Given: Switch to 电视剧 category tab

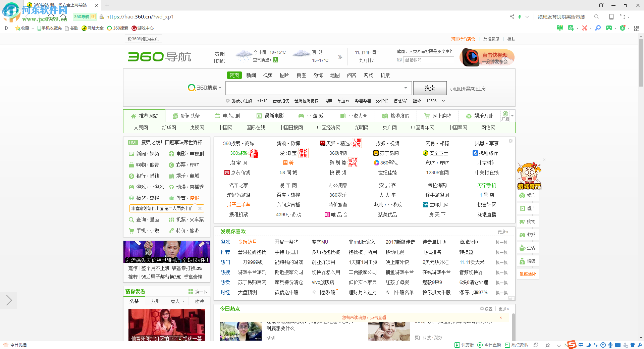Looking at the screenshot, I should (228, 116).
